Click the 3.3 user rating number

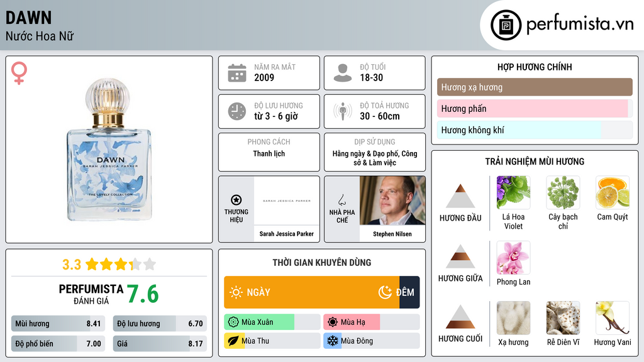72,265
